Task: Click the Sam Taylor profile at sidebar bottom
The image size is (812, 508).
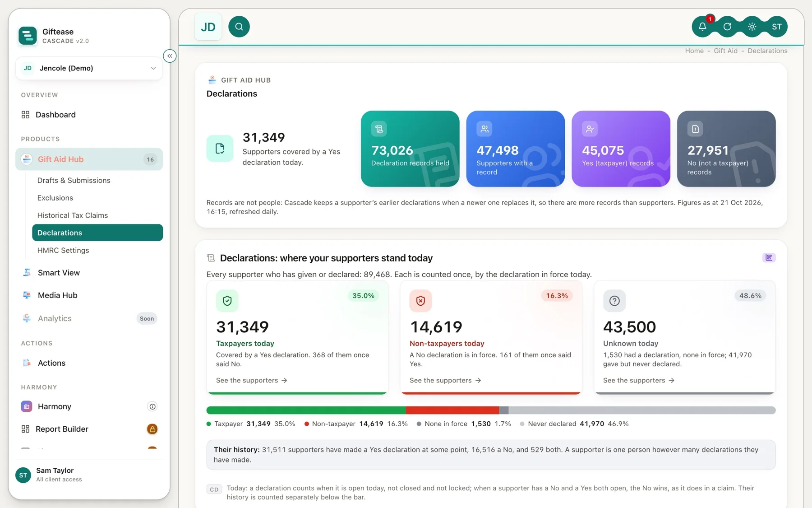Action: pos(89,475)
